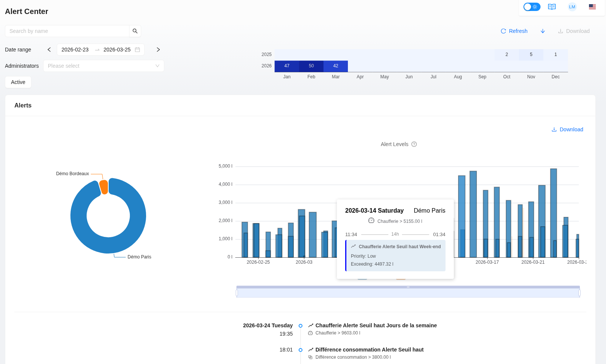Select November 2025 heatmap cell with 5
The width and height of the screenshot is (606, 364).
coord(531,54)
